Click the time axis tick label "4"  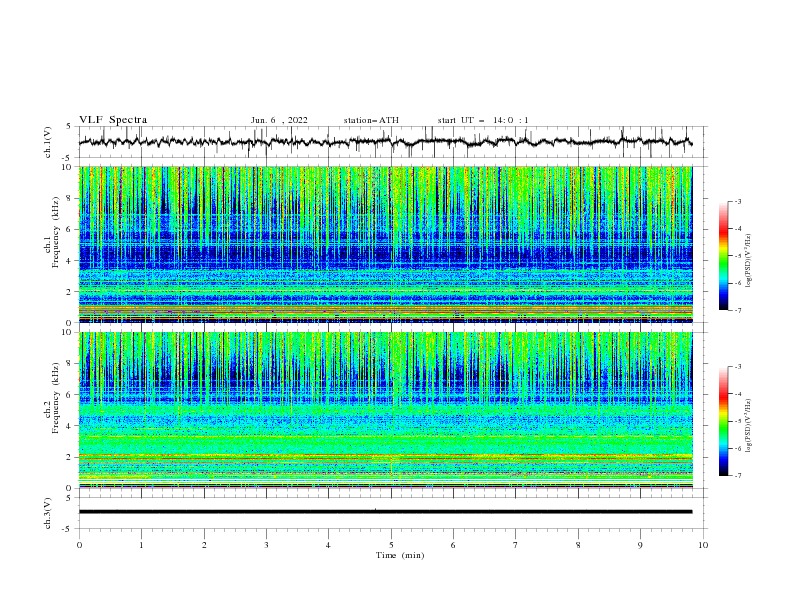tap(328, 545)
